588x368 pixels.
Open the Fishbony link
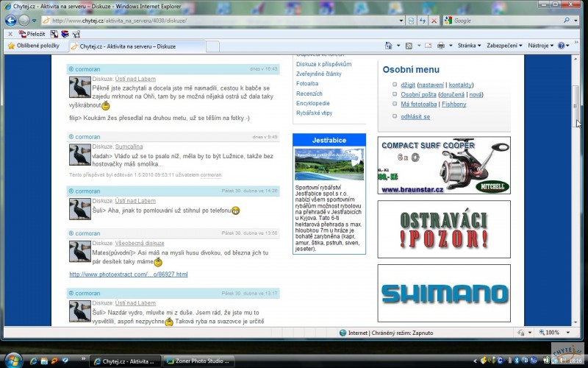coord(453,105)
